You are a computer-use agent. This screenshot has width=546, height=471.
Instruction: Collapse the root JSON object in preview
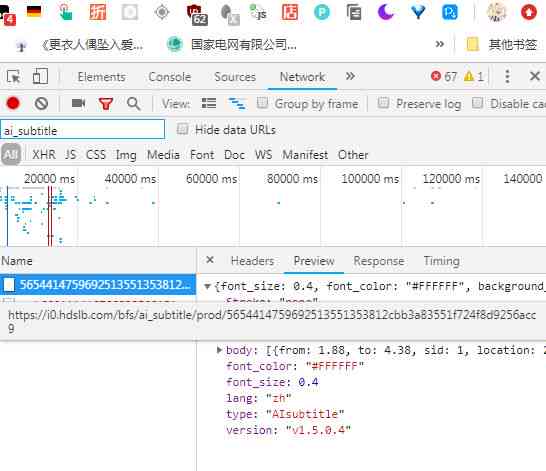point(208,286)
